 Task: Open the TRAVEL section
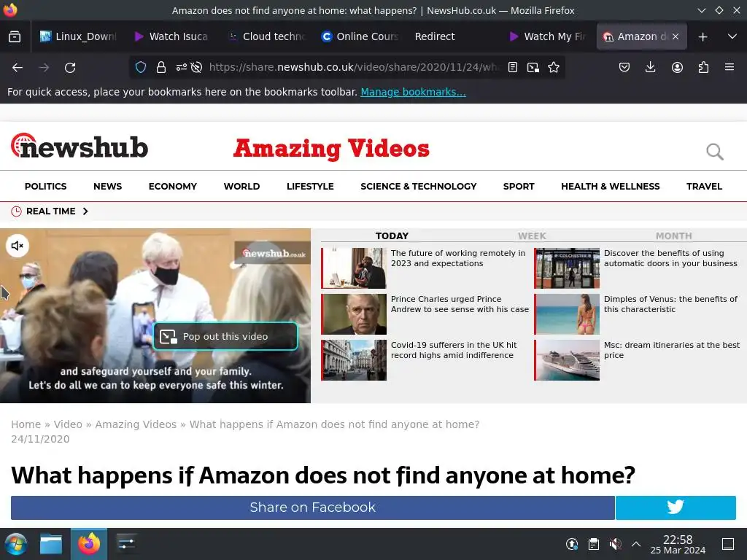[704, 186]
